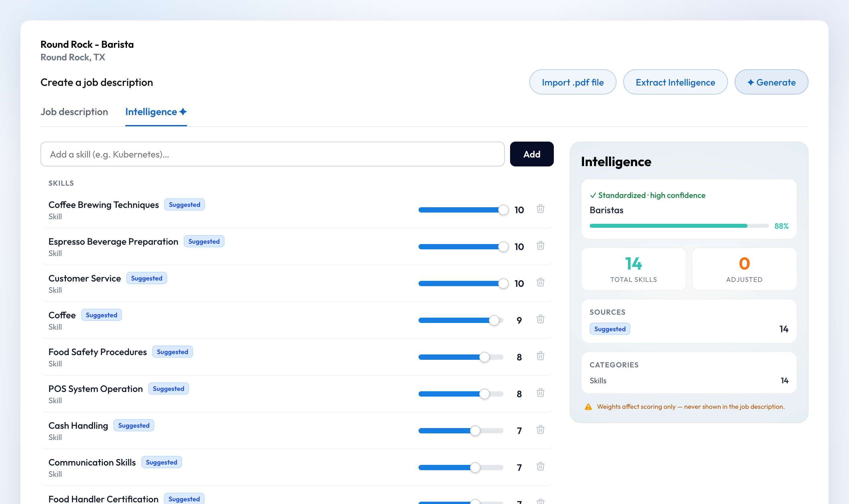
Task: Click the 'POS System Operation' skill name
Action: [96, 389]
